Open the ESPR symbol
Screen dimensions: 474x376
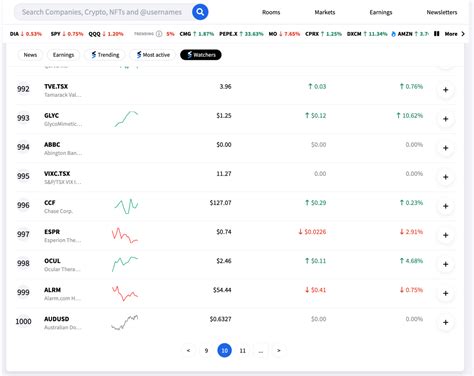(x=52, y=232)
